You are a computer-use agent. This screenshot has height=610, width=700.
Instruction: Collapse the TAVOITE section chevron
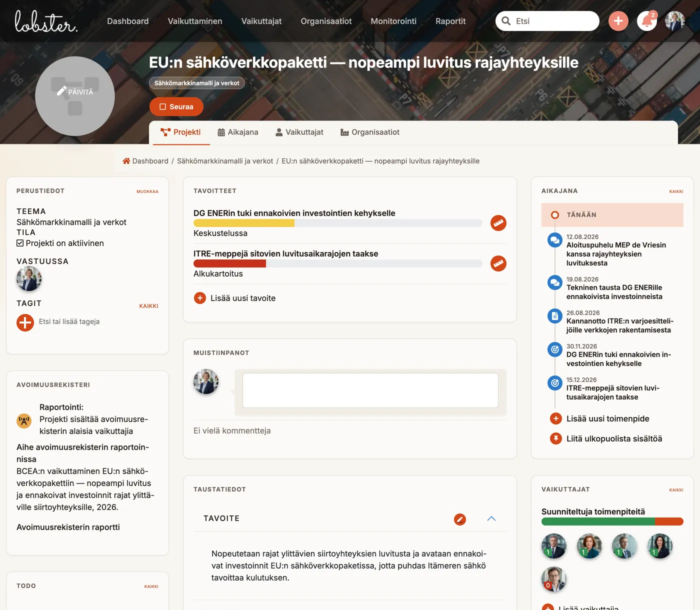click(x=491, y=518)
